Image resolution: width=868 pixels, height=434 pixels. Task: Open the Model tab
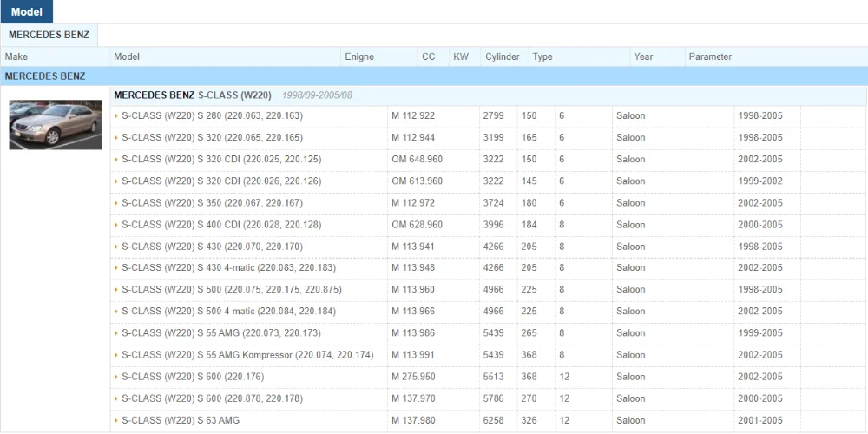[27, 11]
